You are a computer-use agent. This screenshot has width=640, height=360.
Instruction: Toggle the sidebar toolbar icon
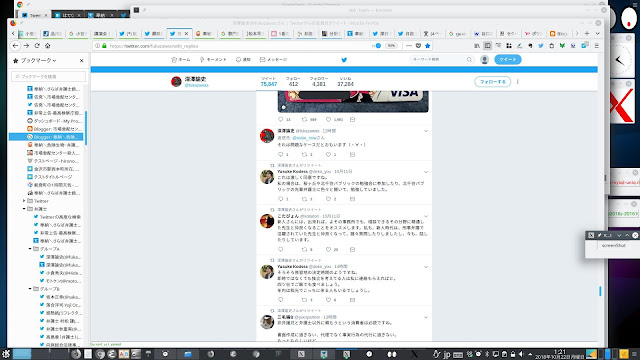tap(487, 46)
